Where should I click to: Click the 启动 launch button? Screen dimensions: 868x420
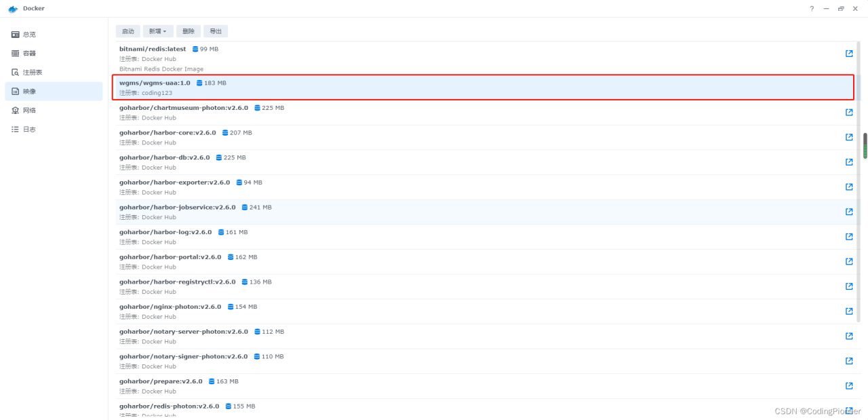point(127,31)
